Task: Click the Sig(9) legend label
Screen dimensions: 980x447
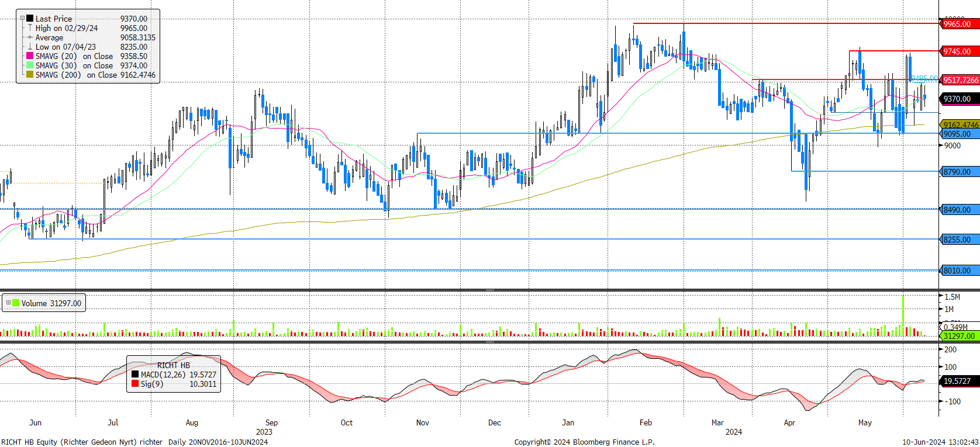Action: click(151, 384)
